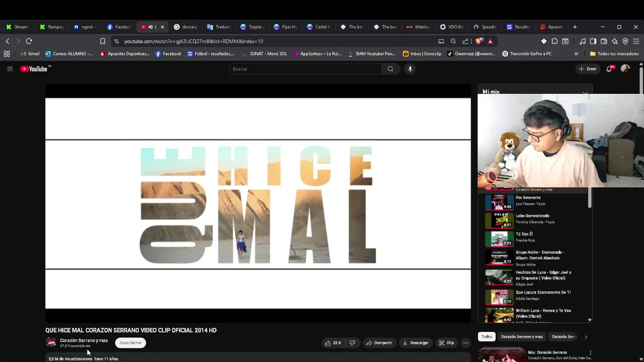Switch to the Traductor tab
Viewport: 644px width, 362px height.
(x=220, y=27)
